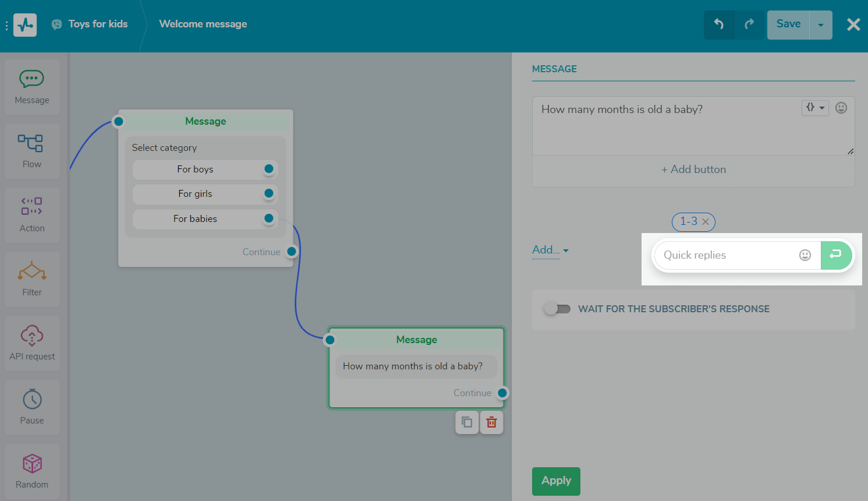Click the Toys for kids breadcrumb

point(98,24)
